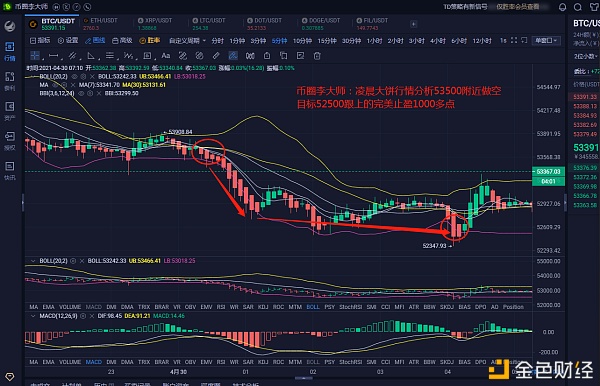The width and height of the screenshot is (600, 386).
Task: Toggle visibility eye of BBI indicator
Action: [x=81, y=93]
